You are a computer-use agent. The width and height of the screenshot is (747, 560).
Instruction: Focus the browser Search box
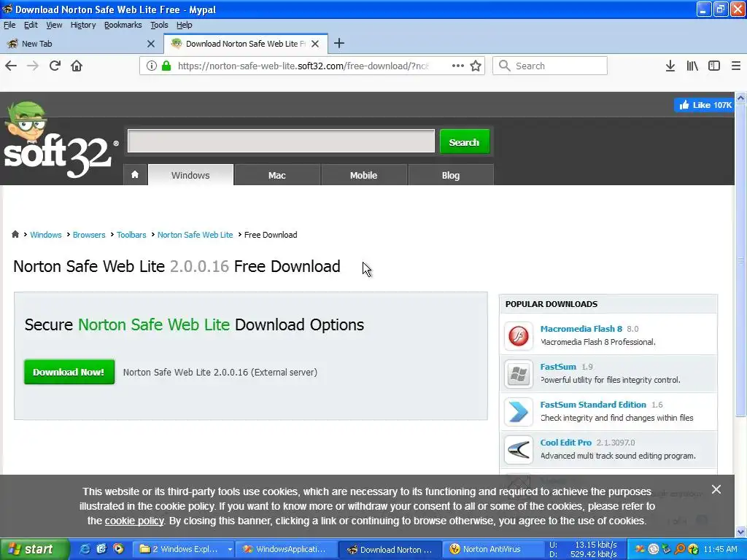click(x=550, y=66)
